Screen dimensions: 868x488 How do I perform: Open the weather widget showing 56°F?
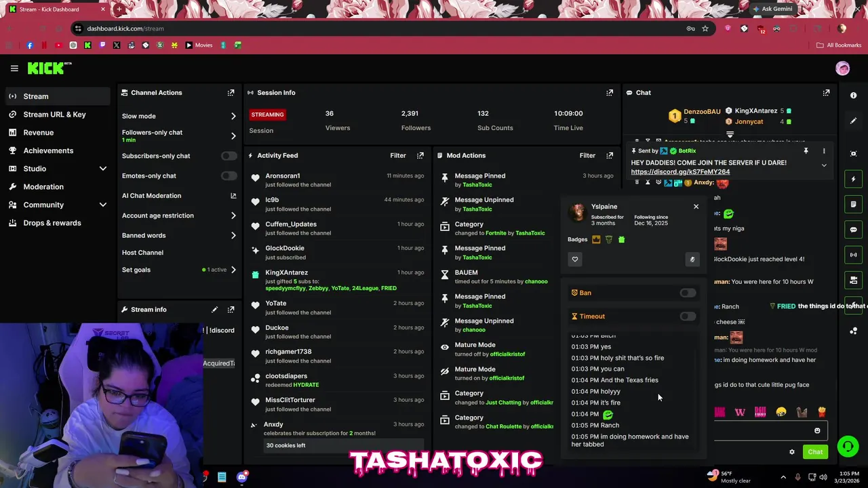click(730, 477)
